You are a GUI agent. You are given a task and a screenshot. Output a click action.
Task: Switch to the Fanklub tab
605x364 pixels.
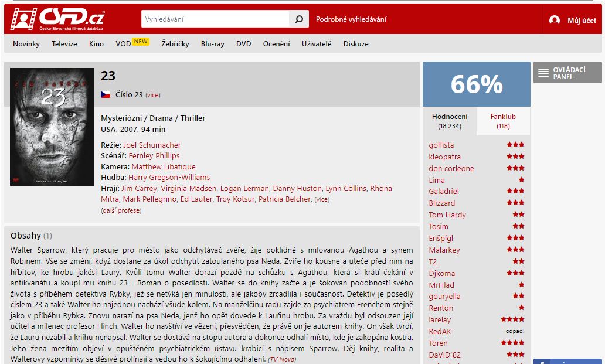pos(503,121)
